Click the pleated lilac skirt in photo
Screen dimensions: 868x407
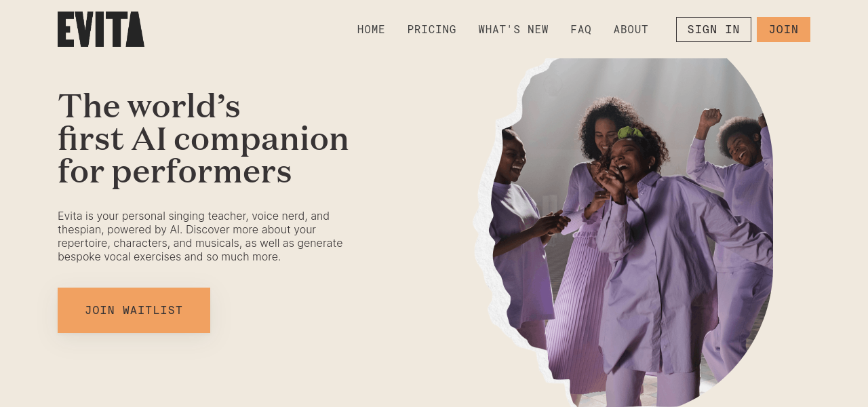pos(575,305)
